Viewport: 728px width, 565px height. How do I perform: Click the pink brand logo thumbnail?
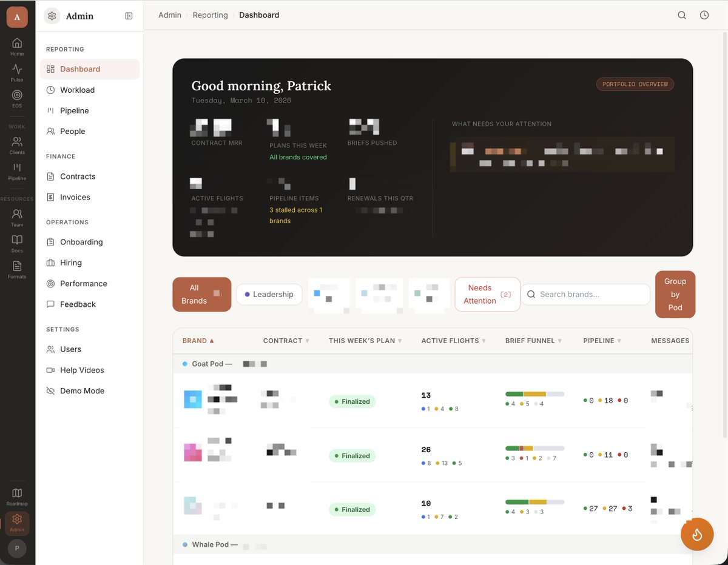tap(193, 453)
